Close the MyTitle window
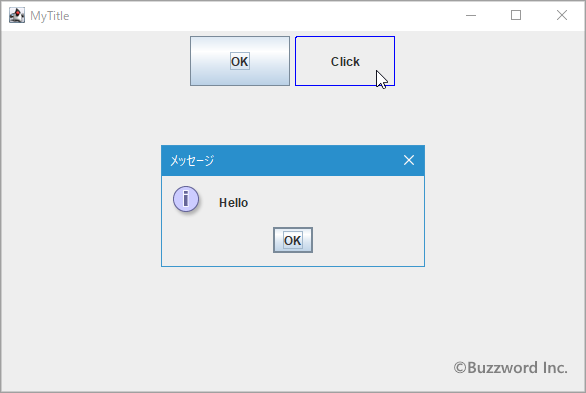The width and height of the screenshot is (586, 393). 562,15
